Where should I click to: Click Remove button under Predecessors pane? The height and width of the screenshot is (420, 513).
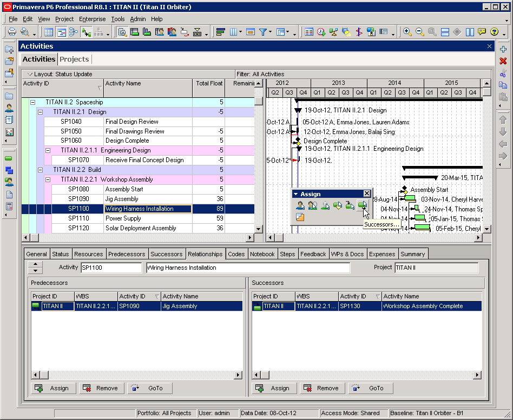101,388
